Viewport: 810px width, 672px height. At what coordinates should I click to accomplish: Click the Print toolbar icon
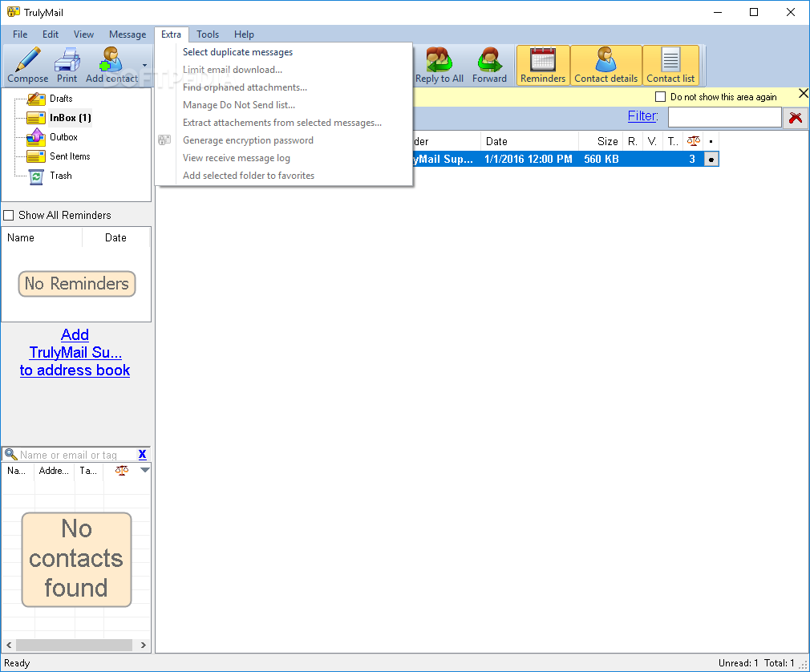pos(67,59)
